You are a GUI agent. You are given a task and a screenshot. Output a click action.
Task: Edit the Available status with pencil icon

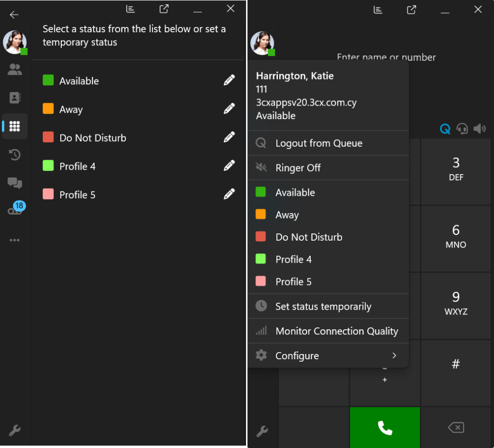click(229, 80)
